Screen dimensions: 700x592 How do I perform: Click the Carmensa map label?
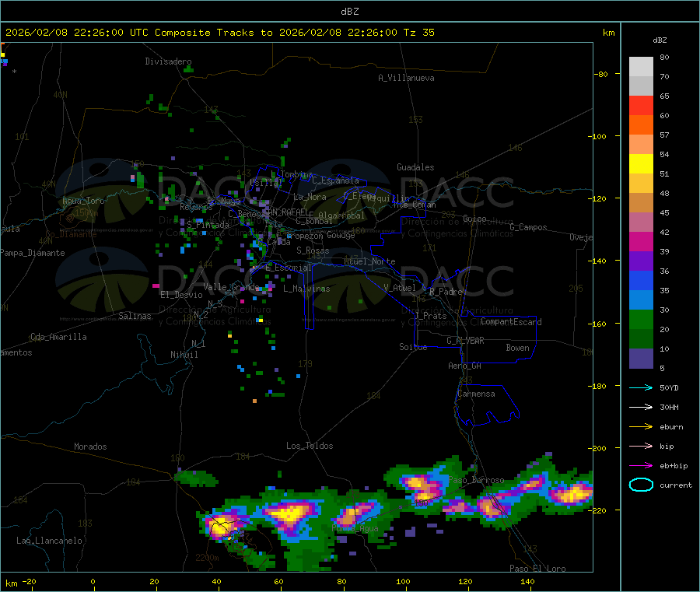pos(476,394)
